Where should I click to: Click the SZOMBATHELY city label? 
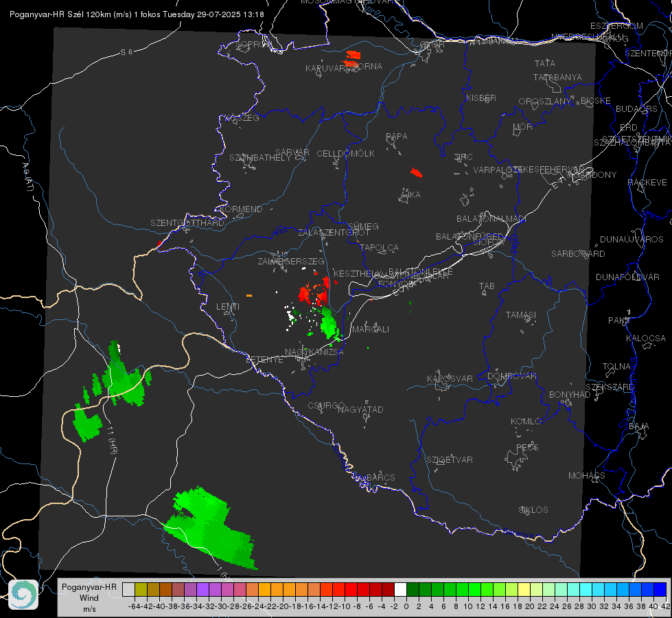coord(260,158)
